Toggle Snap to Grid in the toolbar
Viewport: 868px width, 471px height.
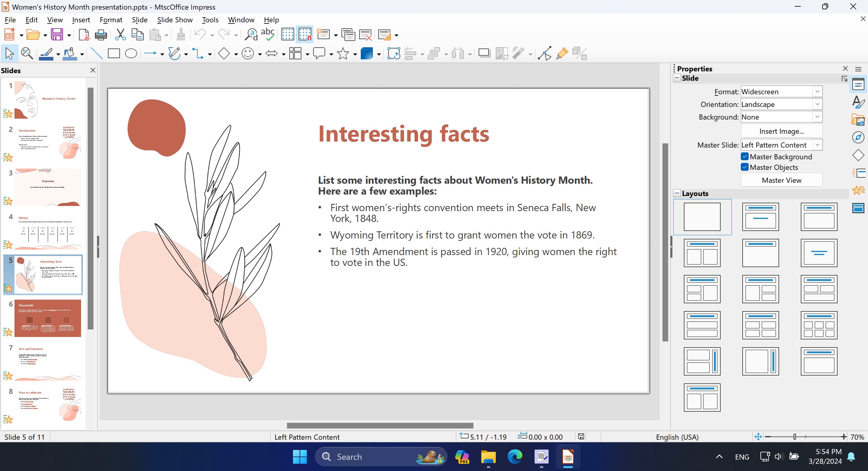tap(304, 34)
